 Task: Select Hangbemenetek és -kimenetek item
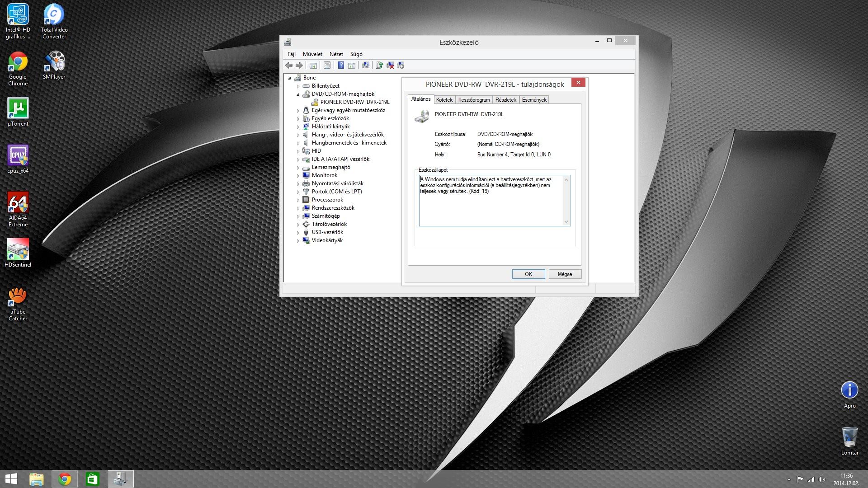tap(349, 143)
